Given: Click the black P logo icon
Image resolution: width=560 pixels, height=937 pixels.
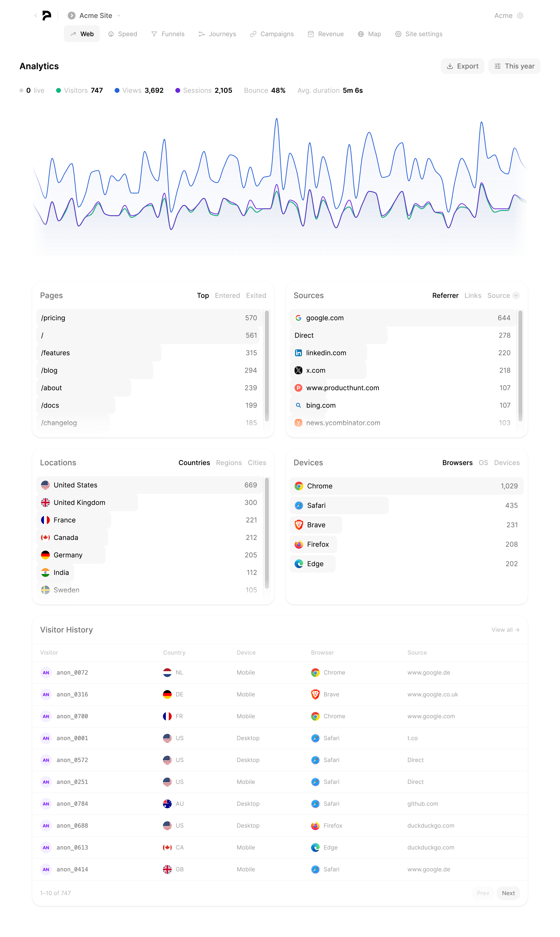Looking at the screenshot, I should coord(47,16).
